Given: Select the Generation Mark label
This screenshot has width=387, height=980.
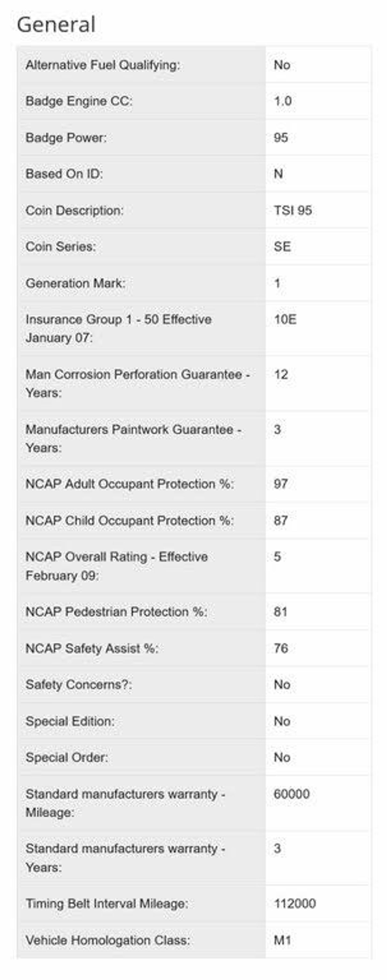Looking at the screenshot, I should coord(76,283).
